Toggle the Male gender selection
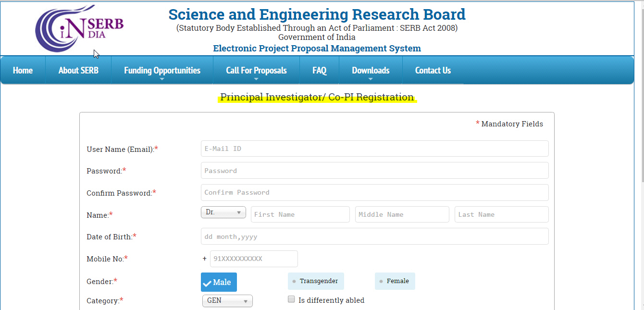644x310 pixels. point(219,282)
